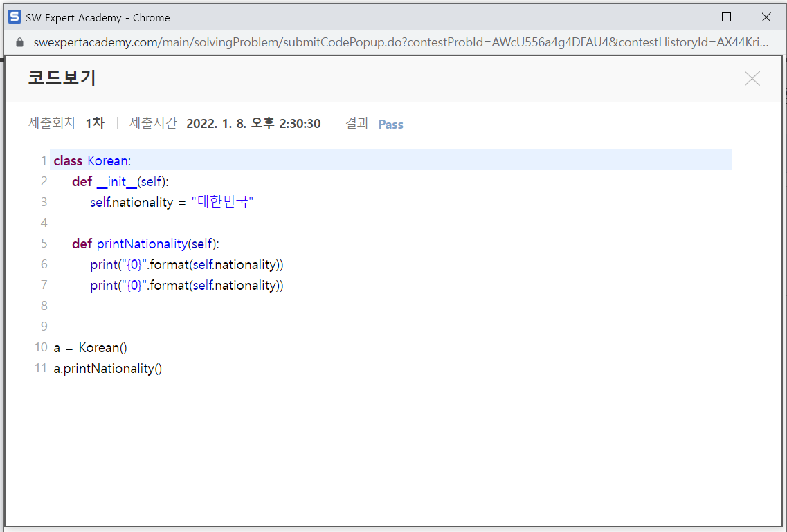
Task: Click the 코드보기 heading
Action: (x=62, y=77)
